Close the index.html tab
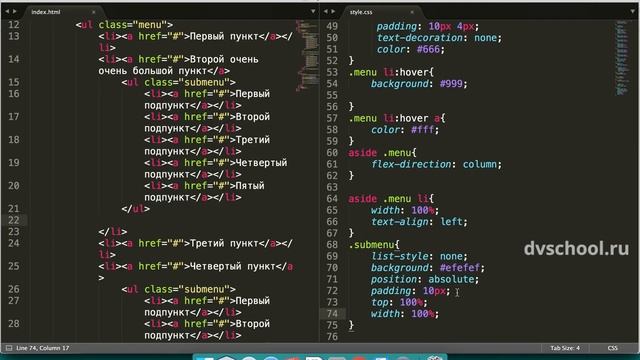 point(93,12)
